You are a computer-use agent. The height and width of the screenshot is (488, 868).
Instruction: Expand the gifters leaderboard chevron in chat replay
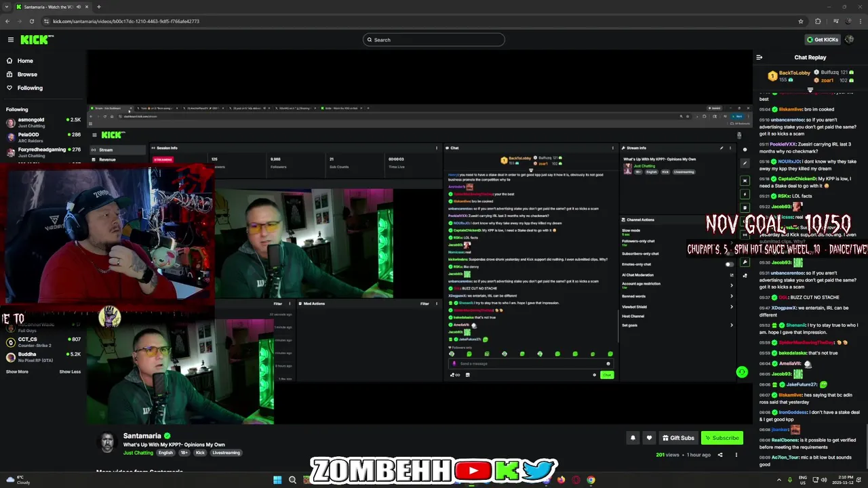coord(810,89)
